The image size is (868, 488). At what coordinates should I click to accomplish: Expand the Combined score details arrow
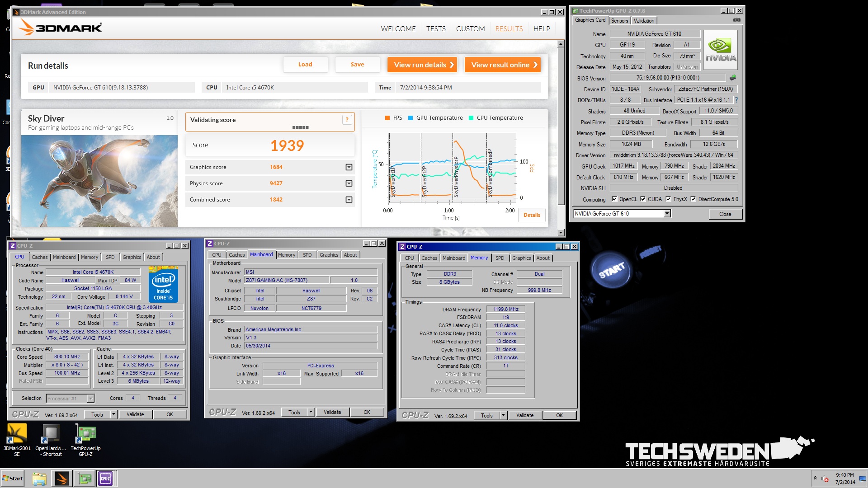[349, 200]
